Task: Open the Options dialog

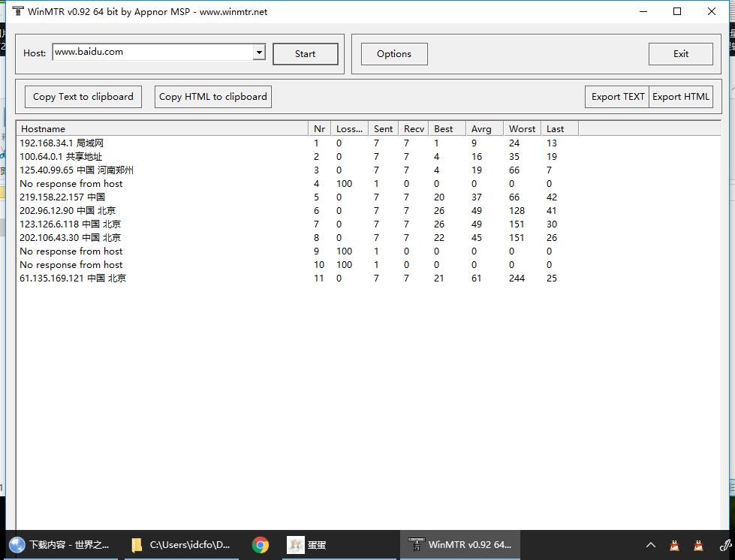Action: (x=394, y=54)
